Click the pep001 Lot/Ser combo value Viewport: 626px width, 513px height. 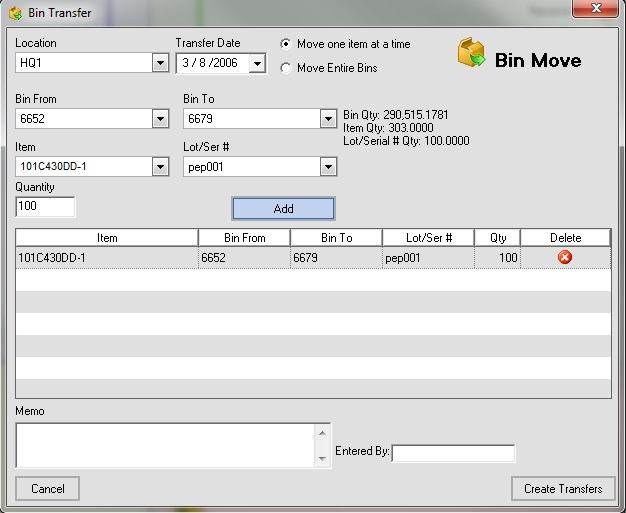coord(206,167)
